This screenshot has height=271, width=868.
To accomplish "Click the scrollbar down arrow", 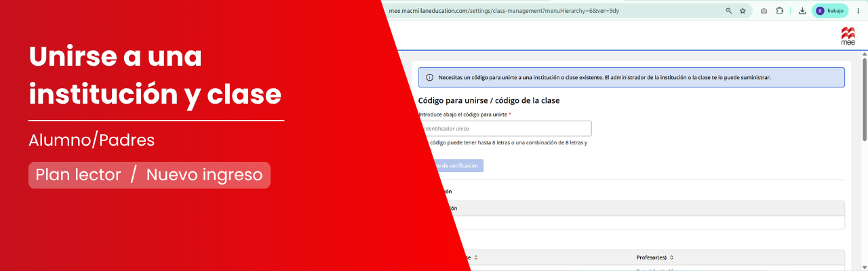I will (x=864, y=267).
